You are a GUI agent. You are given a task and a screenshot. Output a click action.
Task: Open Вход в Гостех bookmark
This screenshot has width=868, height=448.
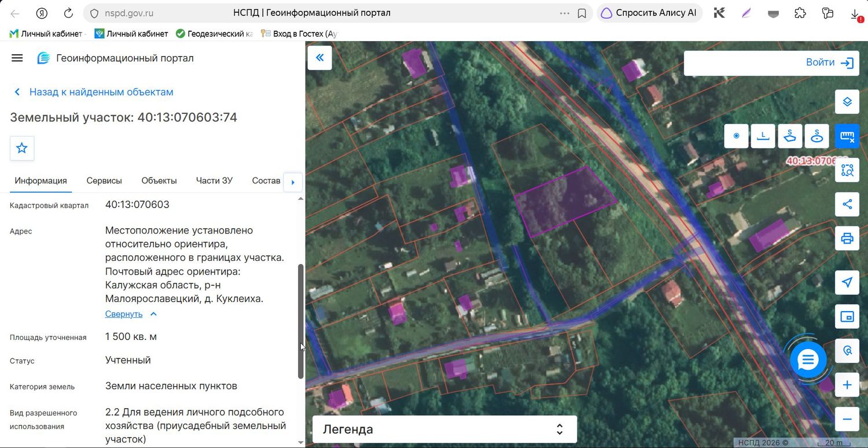point(299,34)
